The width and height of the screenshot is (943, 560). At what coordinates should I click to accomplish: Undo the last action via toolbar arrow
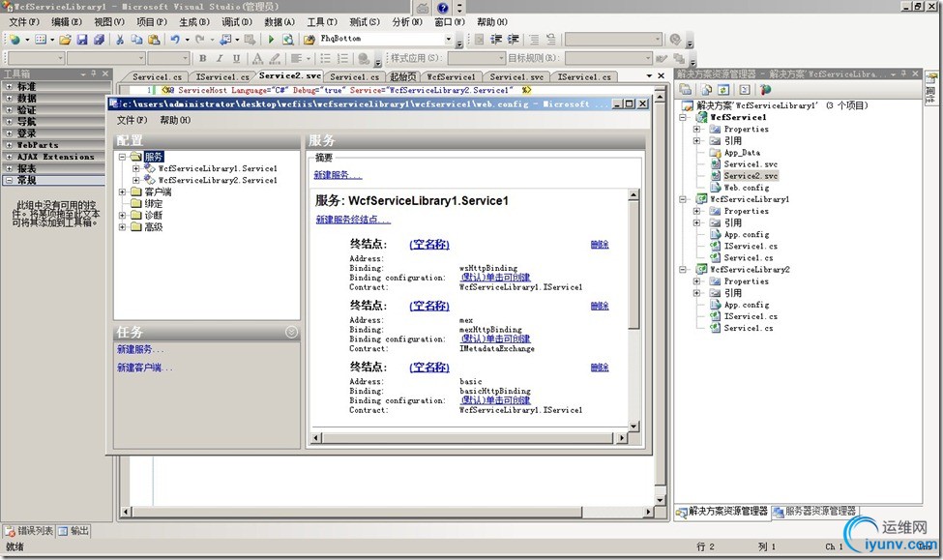click(175, 40)
